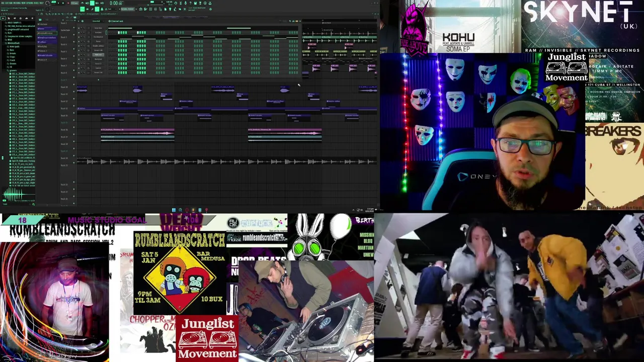Select the browser current project page icon
644x362 pixels.
pyautogui.click(x=9, y=18)
